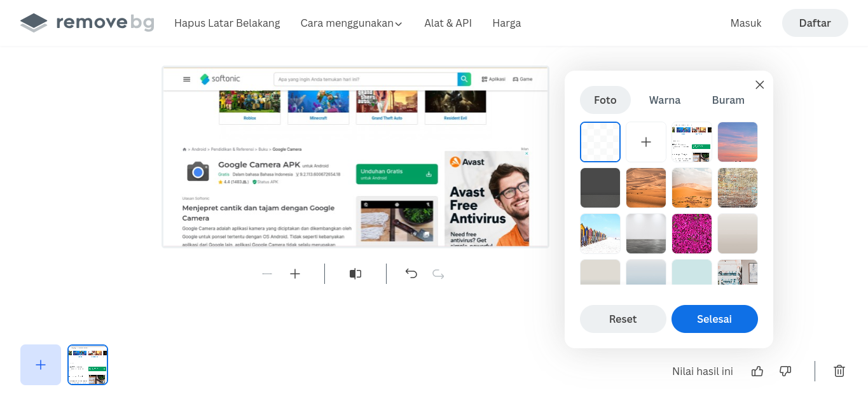Image resolution: width=868 pixels, height=403 pixels.
Task: Give the result a thumbs up
Action: pyautogui.click(x=757, y=371)
